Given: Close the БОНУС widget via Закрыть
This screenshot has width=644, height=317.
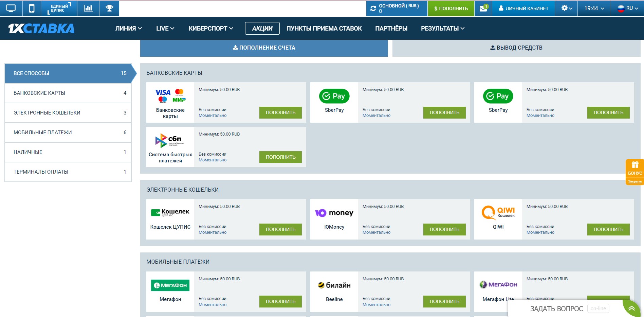Looking at the screenshot, I should 635,181.
